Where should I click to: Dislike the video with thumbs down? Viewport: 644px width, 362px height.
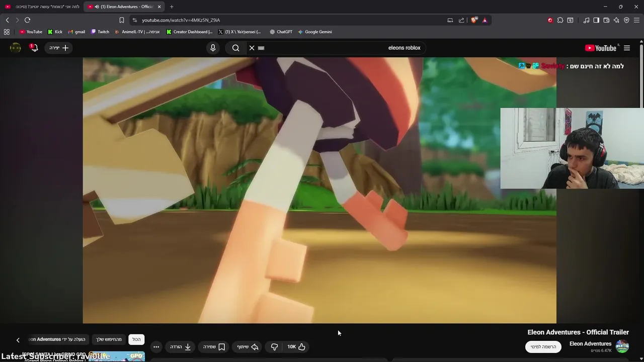click(274, 346)
